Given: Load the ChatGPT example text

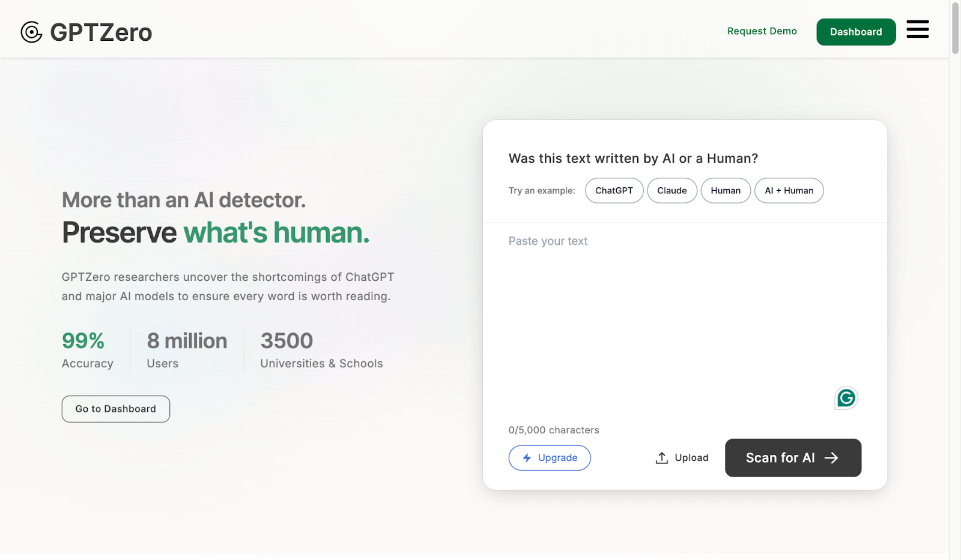Looking at the screenshot, I should pos(614,191).
